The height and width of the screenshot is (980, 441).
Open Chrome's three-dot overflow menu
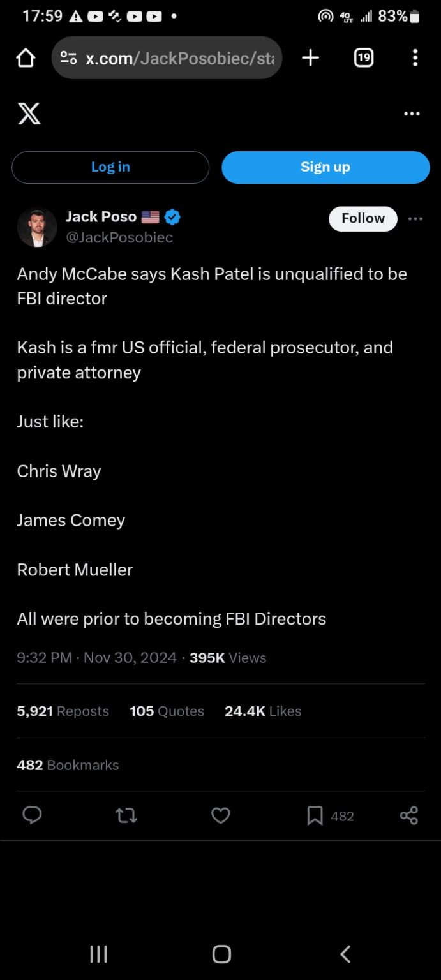[415, 58]
